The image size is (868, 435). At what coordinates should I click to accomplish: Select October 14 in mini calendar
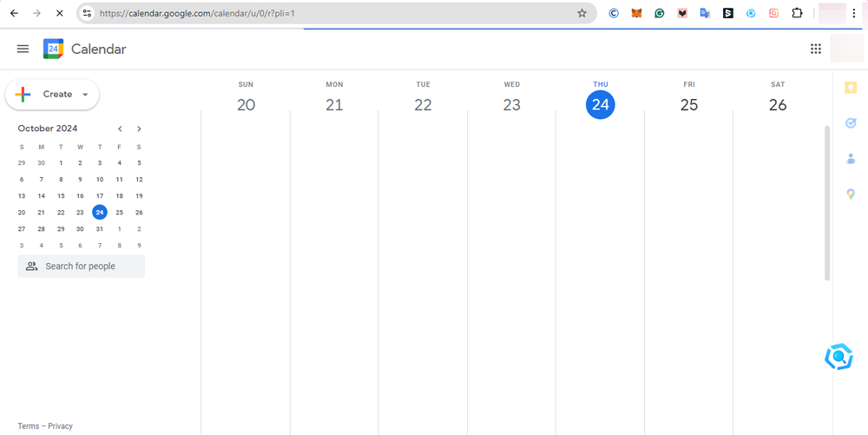click(x=41, y=196)
